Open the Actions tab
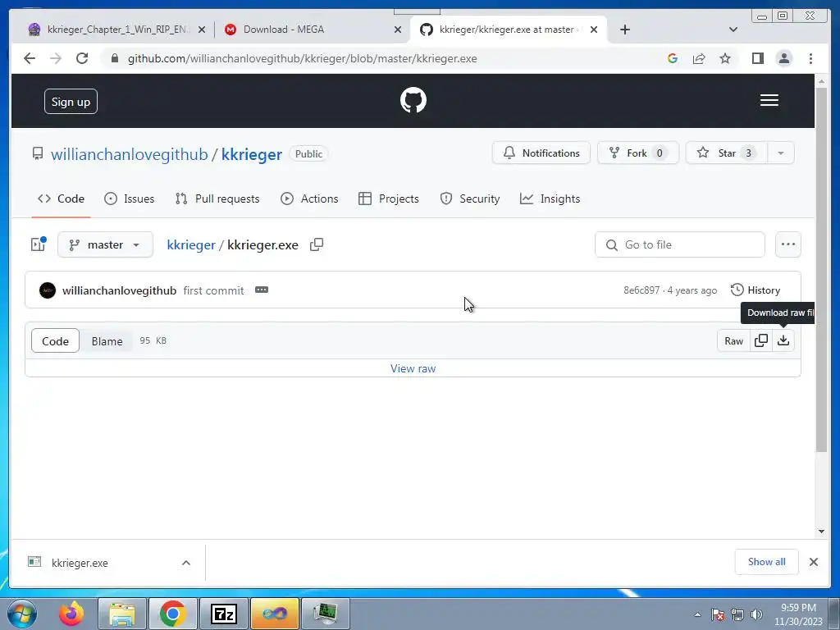Image resolution: width=840 pixels, height=630 pixels. (309, 199)
